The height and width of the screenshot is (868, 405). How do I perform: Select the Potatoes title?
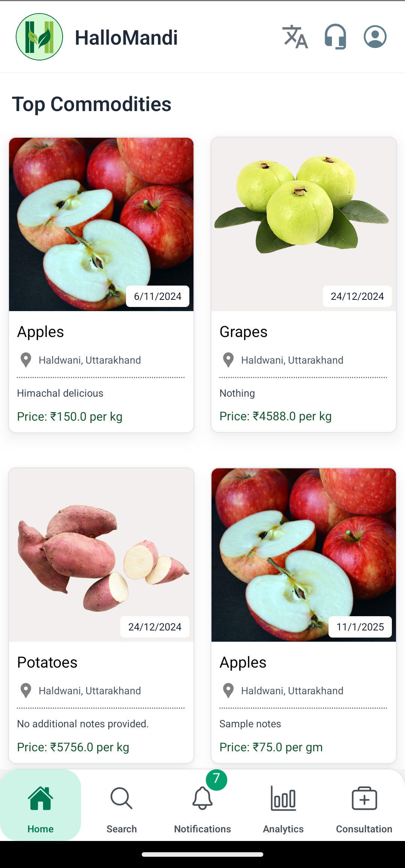47,662
